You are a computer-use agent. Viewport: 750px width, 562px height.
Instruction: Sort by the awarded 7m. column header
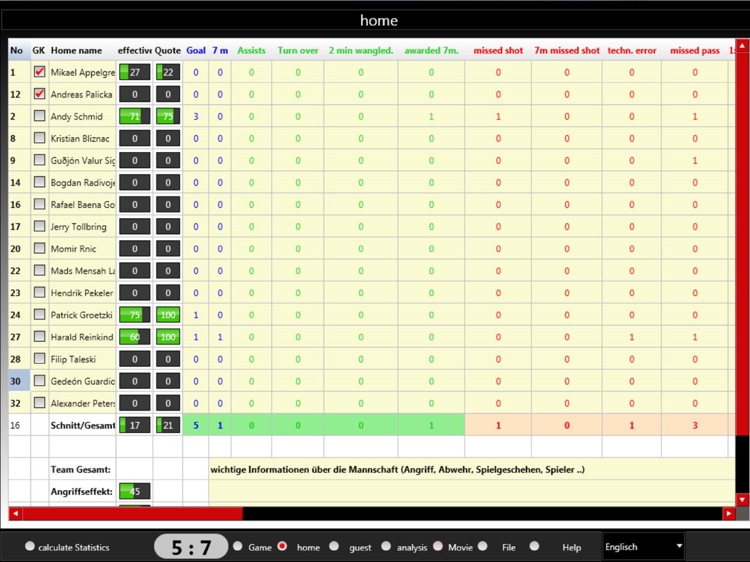click(x=431, y=50)
